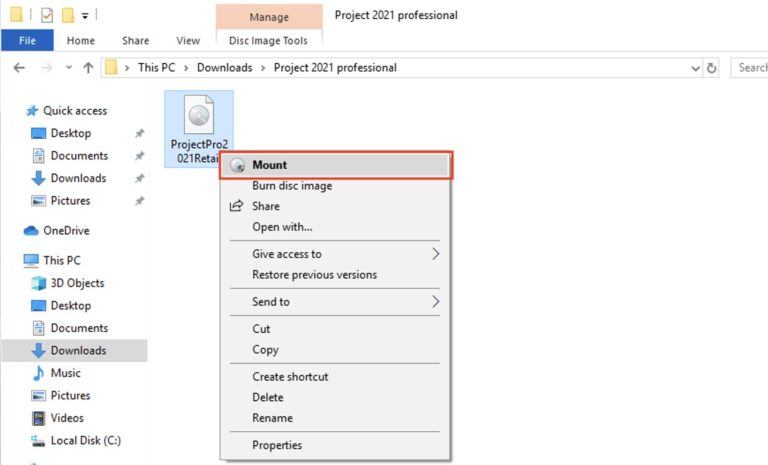Viewport: 768px width, 465px height.
Task: Click Copy in context menu
Action: click(x=336, y=349)
